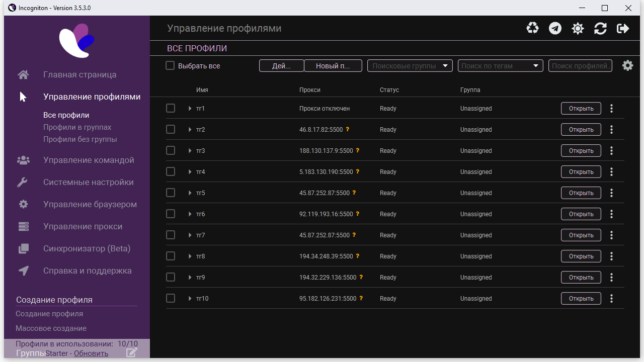
Task: Click the recycle bin icon in header
Action: (532, 28)
